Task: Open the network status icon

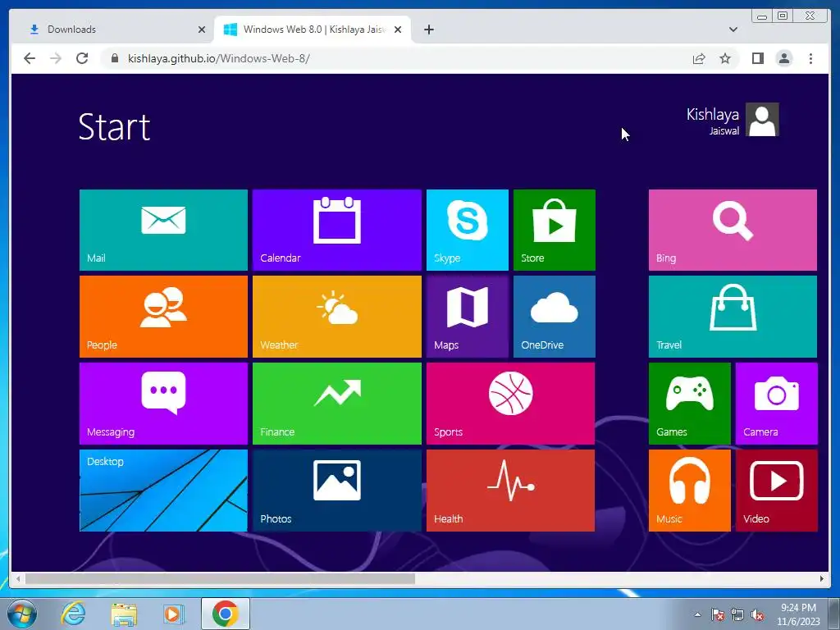Action: click(737, 614)
